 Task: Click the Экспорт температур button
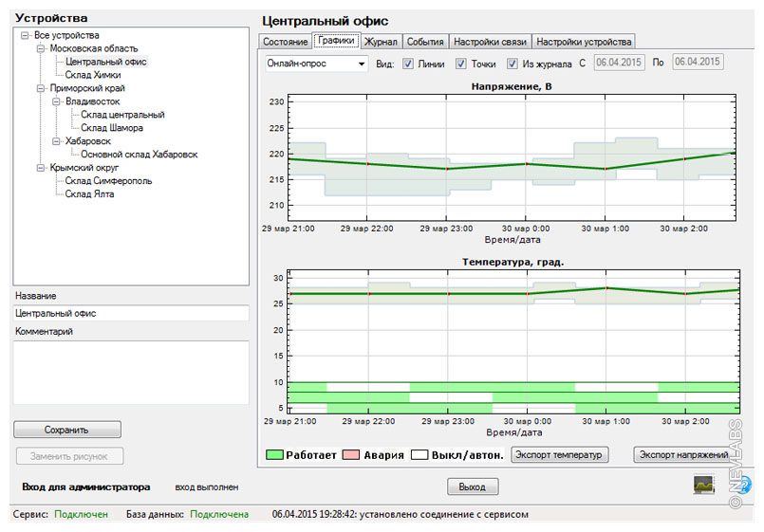coord(558,455)
